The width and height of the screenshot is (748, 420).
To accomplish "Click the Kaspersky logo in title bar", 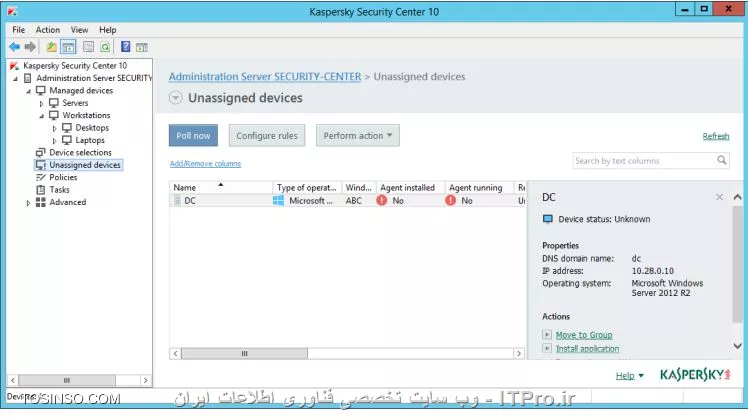I will (12, 11).
